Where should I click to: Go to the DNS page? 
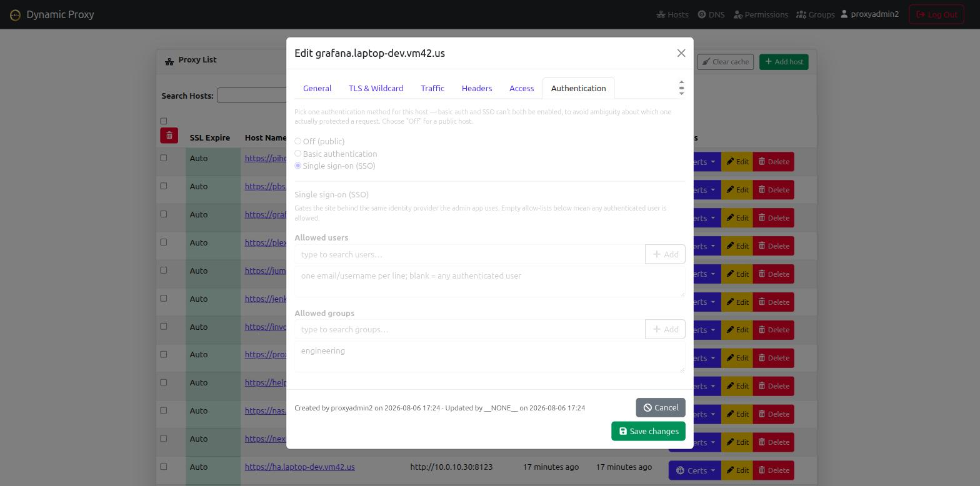tap(711, 14)
